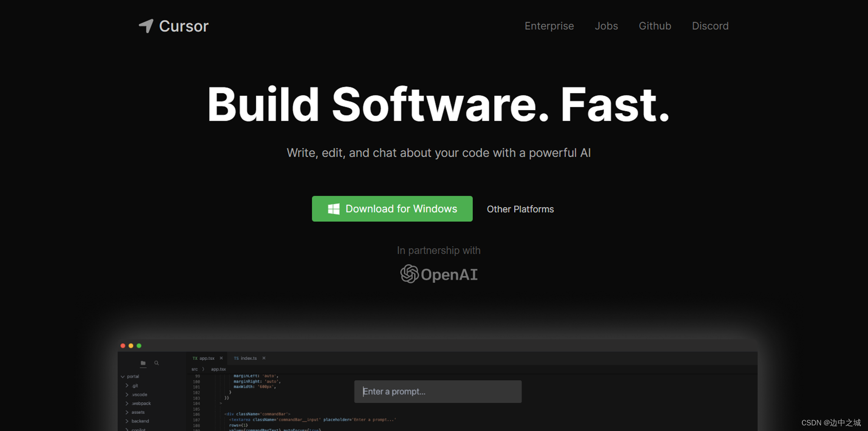Image resolution: width=868 pixels, height=431 pixels.
Task: Click the Enter a prompt field
Action: click(438, 392)
